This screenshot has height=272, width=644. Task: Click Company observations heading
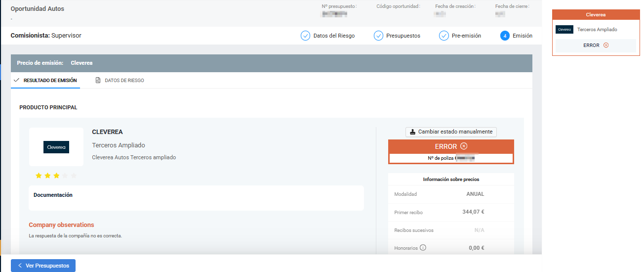(x=61, y=225)
